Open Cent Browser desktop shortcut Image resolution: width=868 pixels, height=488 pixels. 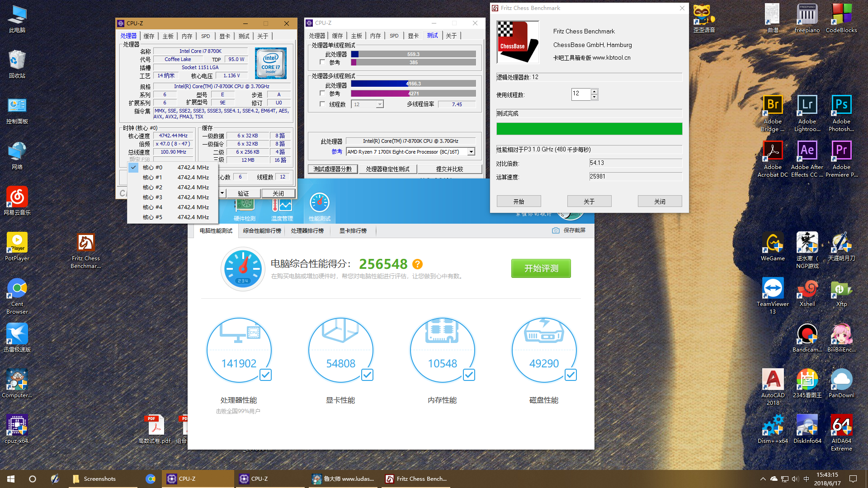(x=17, y=296)
